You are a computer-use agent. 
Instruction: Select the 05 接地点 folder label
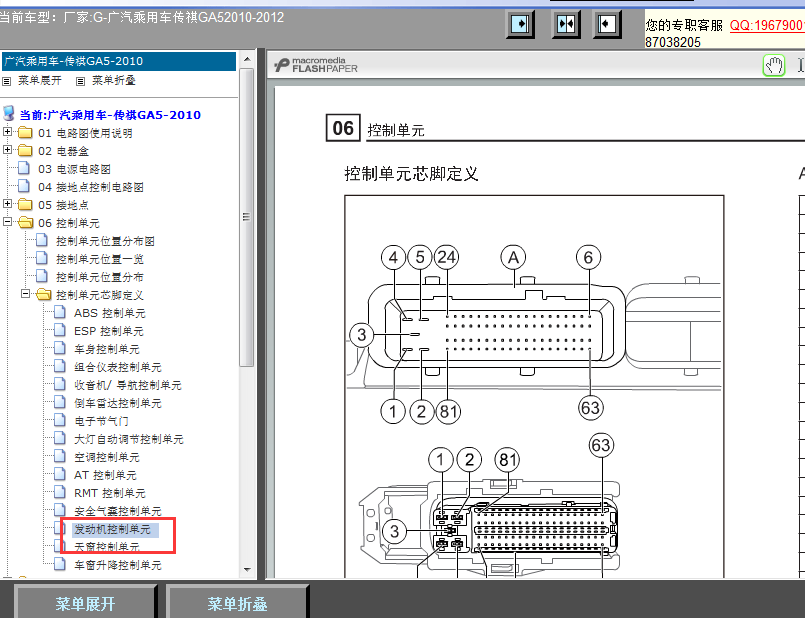coord(63,205)
